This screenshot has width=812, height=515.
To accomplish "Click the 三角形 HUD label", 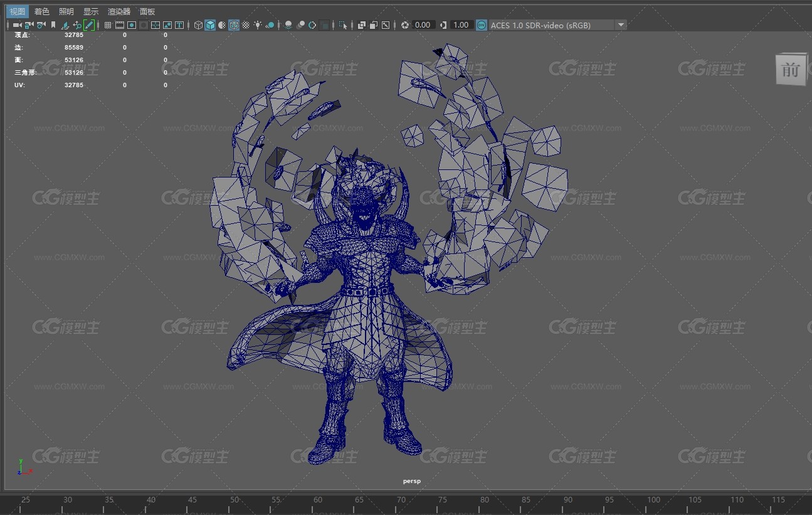I will tap(25, 72).
